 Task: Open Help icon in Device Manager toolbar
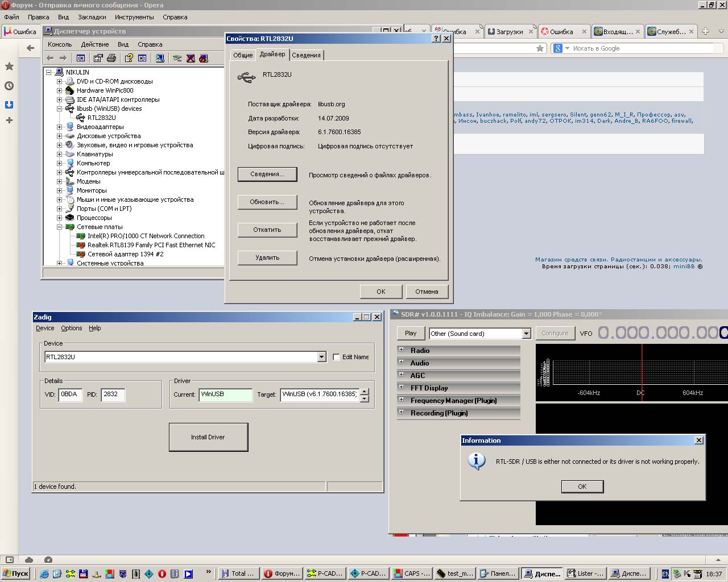129,58
